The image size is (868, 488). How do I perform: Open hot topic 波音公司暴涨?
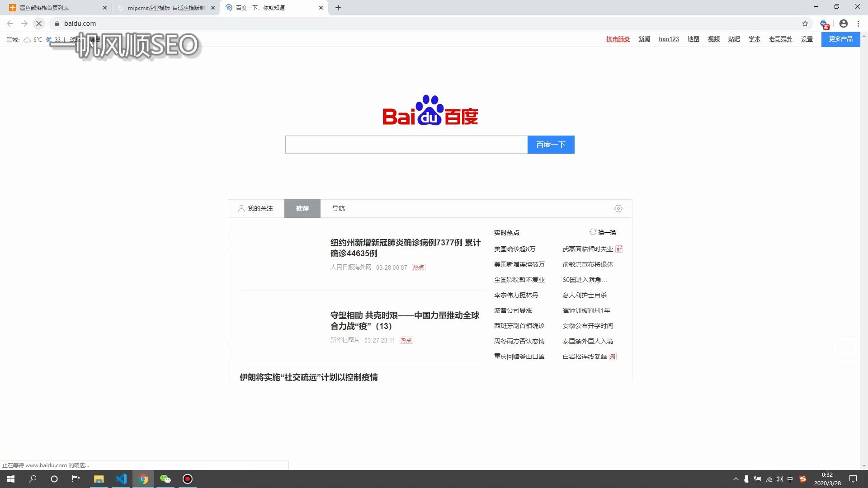513,310
